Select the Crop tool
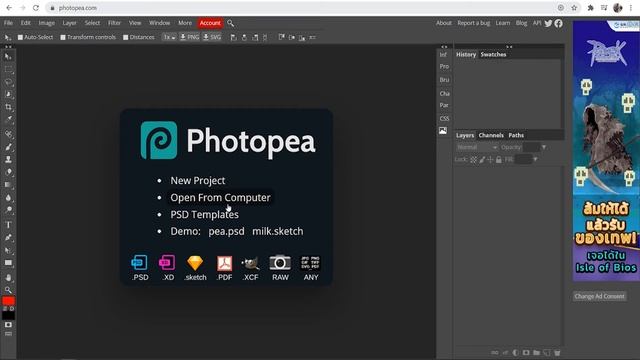Image resolution: width=640 pixels, height=360 pixels. coord(8,107)
